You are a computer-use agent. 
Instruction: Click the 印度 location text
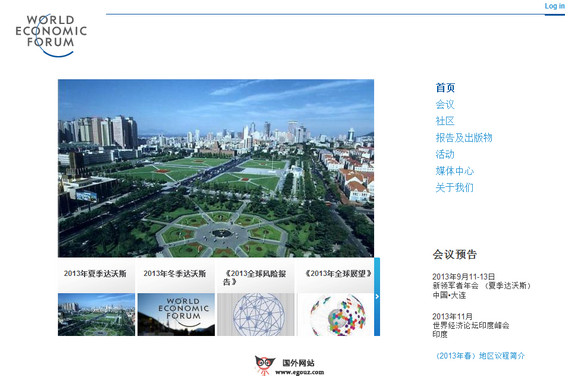(440, 334)
